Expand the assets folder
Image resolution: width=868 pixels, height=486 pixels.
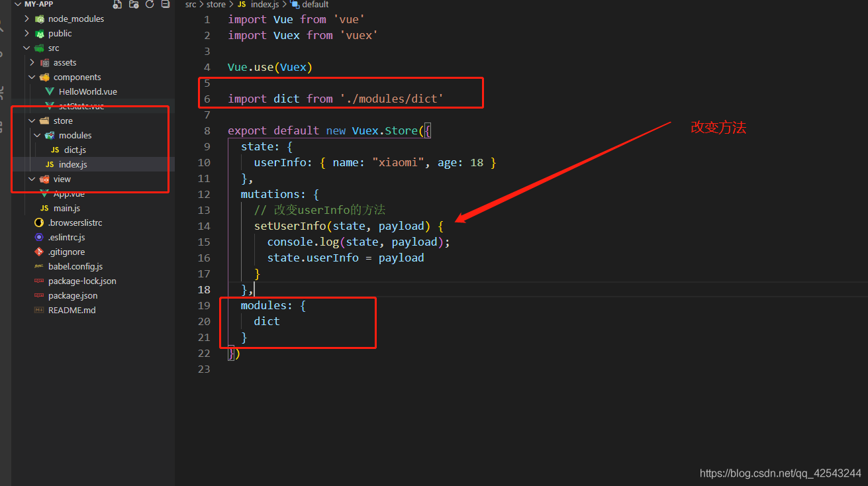[x=32, y=62]
